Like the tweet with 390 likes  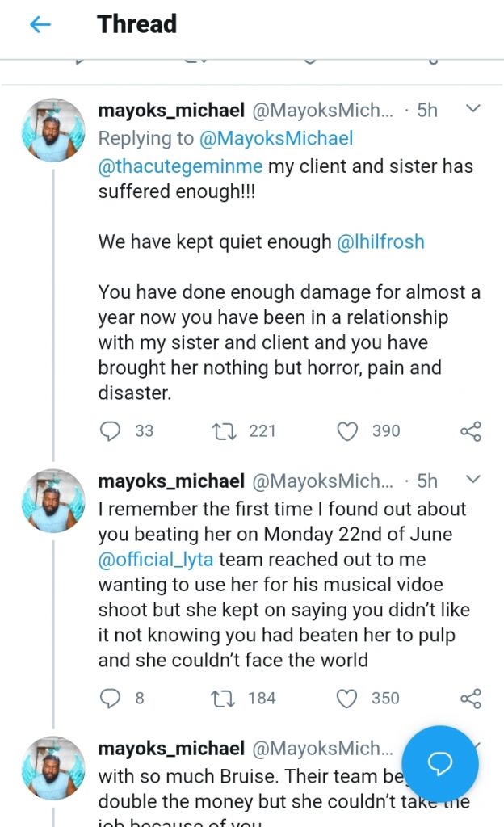coord(347,431)
